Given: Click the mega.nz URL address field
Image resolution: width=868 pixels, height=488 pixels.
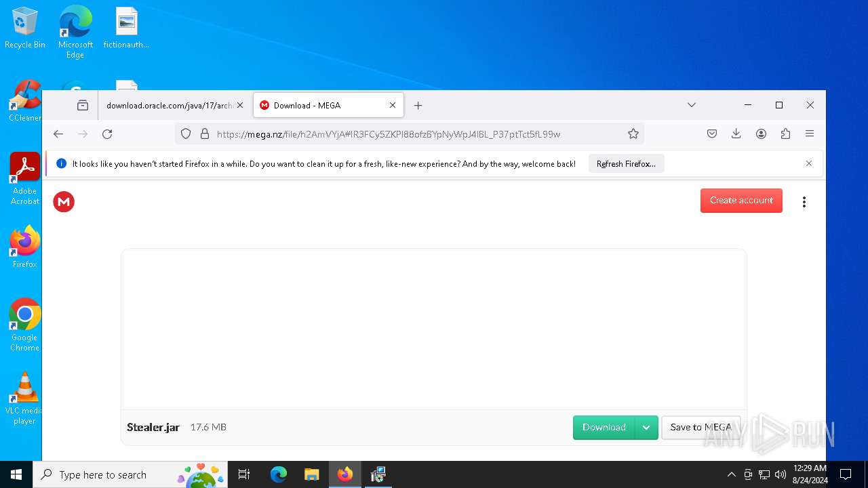Looking at the screenshot, I should 409,134.
